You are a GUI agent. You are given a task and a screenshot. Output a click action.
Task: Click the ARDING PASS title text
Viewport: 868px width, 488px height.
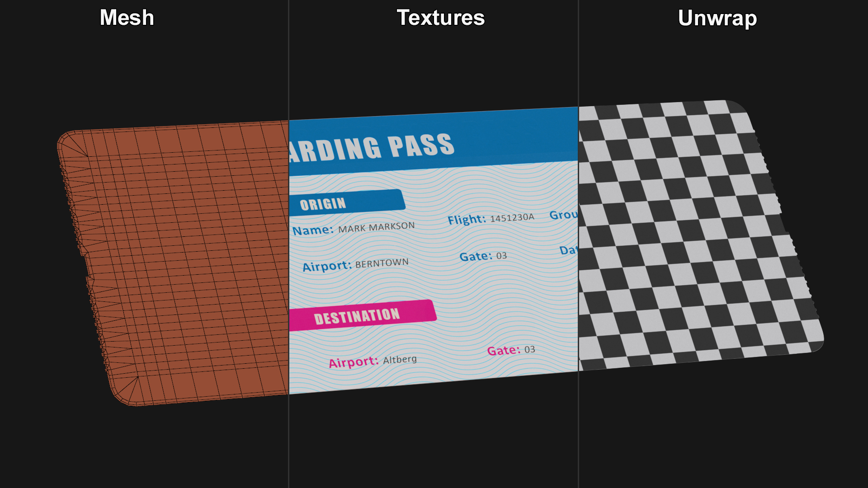372,148
